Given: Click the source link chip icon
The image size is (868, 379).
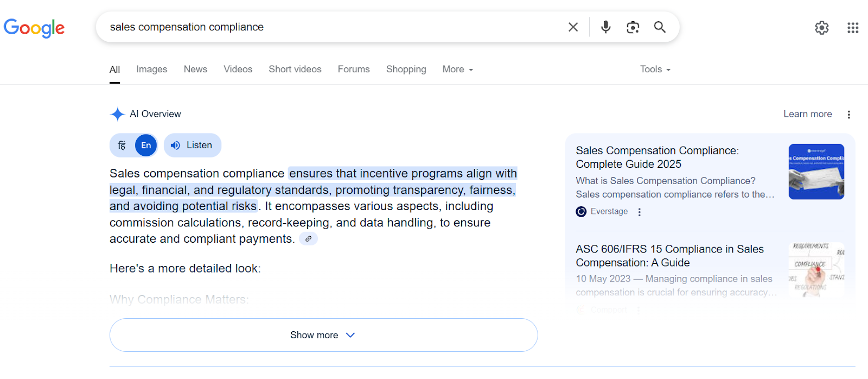Looking at the screenshot, I should tap(308, 239).
